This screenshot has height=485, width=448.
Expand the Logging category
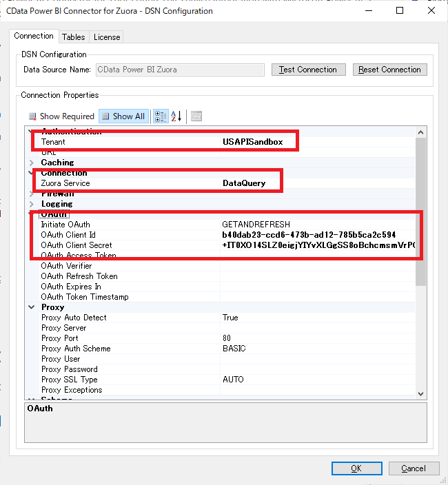point(32,204)
